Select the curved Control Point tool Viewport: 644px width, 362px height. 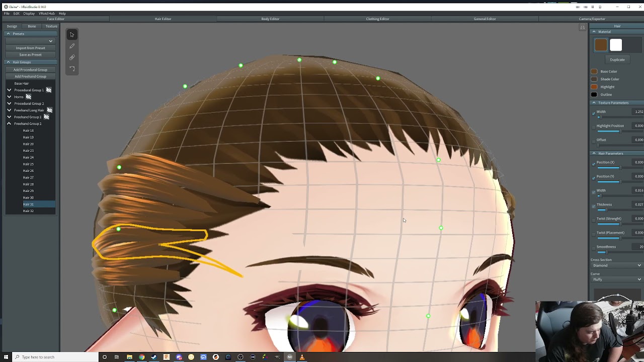coord(72,69)
